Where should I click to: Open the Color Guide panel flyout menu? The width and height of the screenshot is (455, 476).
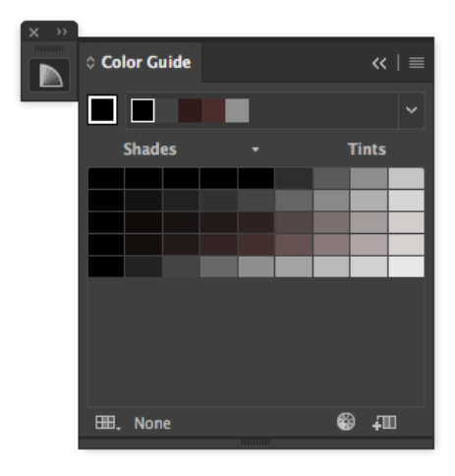[x=417, y=63]
